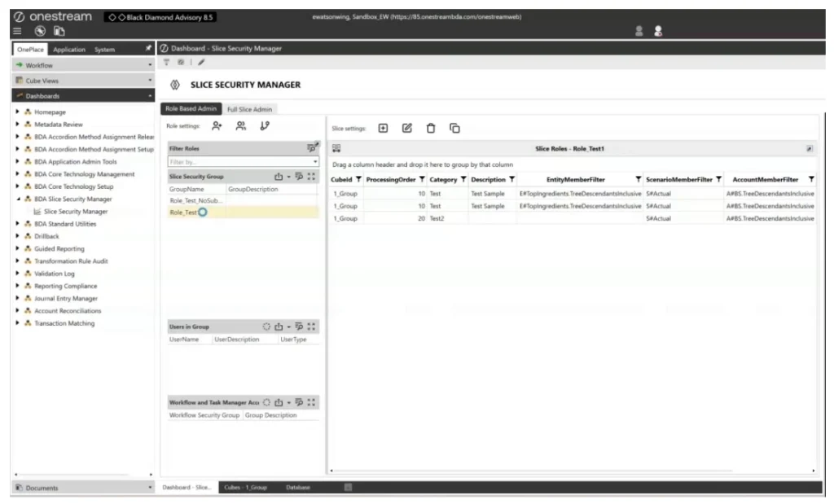Image resolution: width=834 pixels, height=504 pixels.
Task: Select the Role_Test1 group row
Action: (243, 213)
